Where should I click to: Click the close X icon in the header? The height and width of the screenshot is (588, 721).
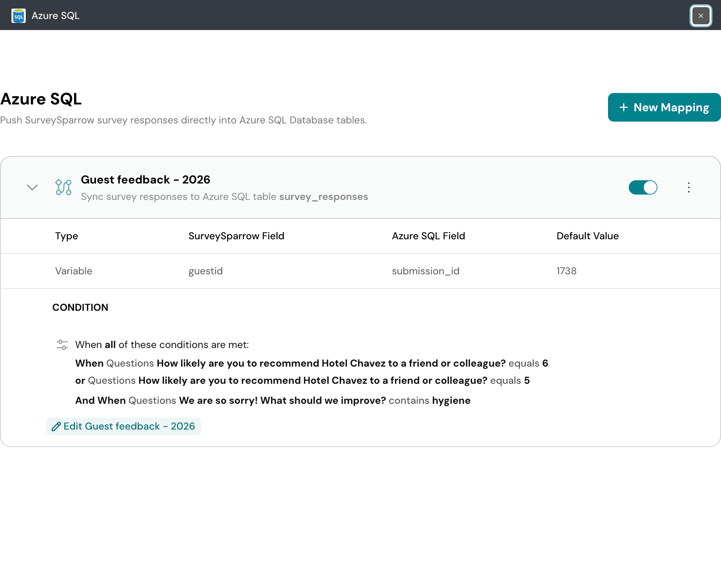701,15
